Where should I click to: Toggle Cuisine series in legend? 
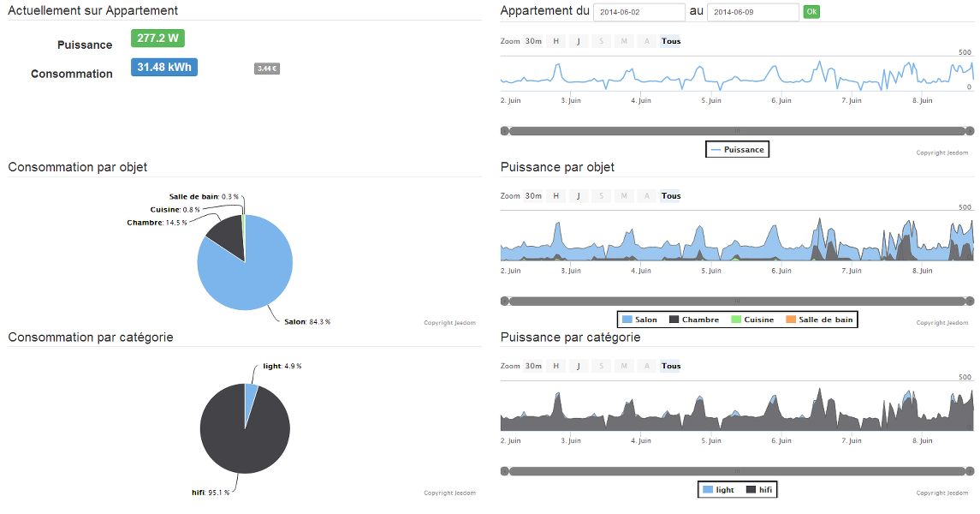(x=752, y=320)
